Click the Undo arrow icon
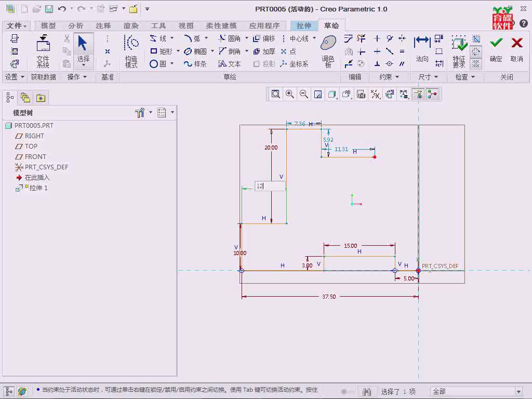This screenshot has height=399, width=532. [62, 9]
